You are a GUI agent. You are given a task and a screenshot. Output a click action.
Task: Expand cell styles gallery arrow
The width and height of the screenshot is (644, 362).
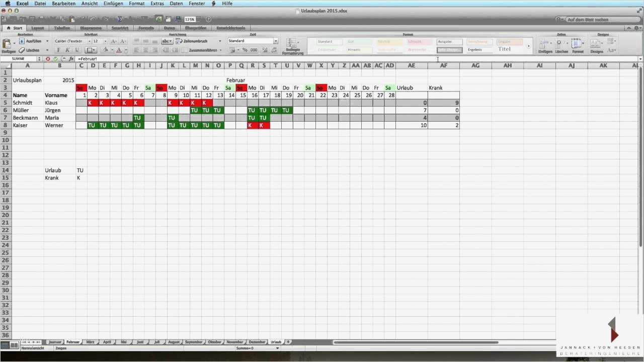pyautogui.click(x=528, y=46)
